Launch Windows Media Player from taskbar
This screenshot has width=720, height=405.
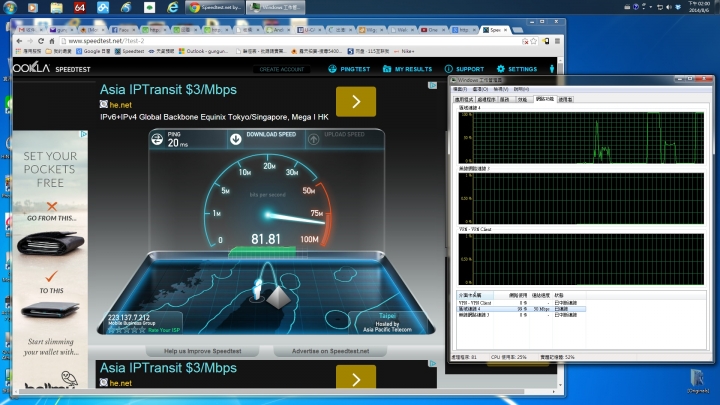pyautogui.click(x=33, y=7)
